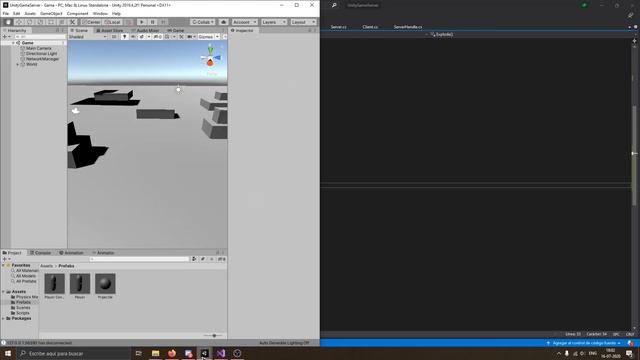Viewport: 640px width, 360px height.
Task: Open the GameObject menu
Action: 51,13
